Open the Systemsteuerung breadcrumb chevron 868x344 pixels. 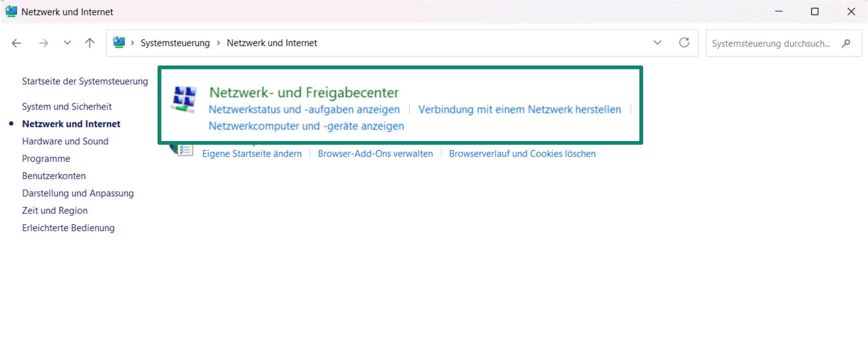click(218, 43)
